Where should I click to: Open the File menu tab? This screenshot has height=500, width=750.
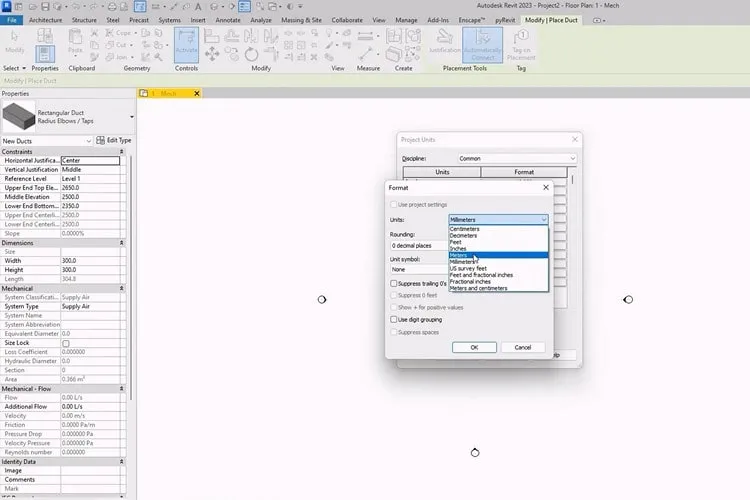(11, 20)
